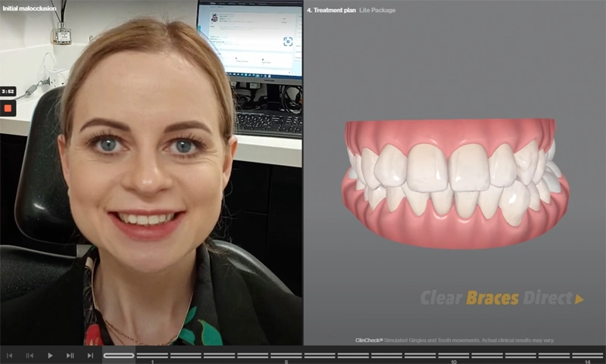The image size is (606, 364).
Task: Stop the recording with red square button
Action: click(8, 108)
